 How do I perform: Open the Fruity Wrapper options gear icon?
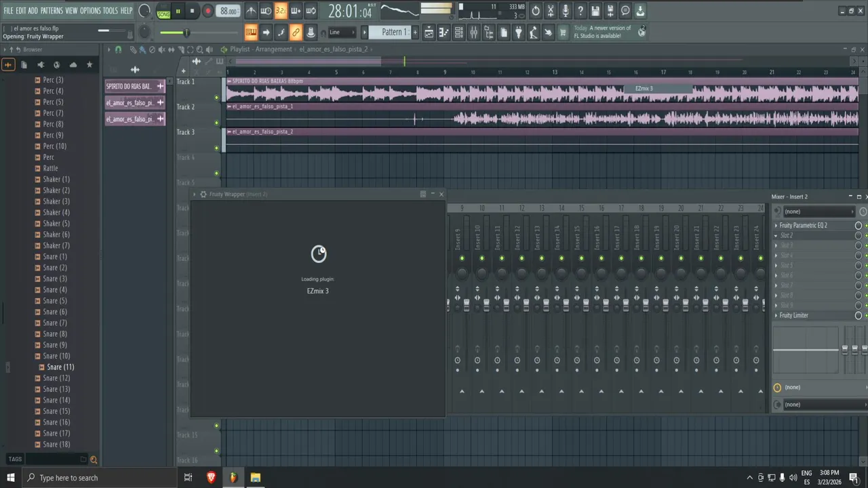203,195
